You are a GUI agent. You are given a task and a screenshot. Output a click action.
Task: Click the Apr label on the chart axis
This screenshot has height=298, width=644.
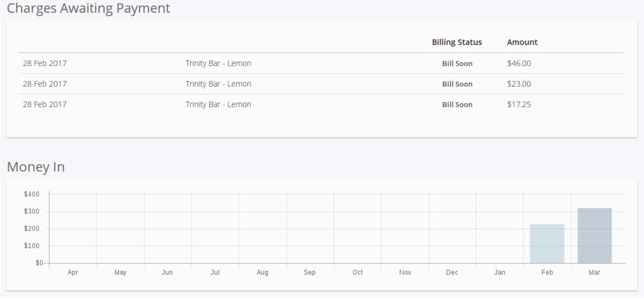(73, 273)
